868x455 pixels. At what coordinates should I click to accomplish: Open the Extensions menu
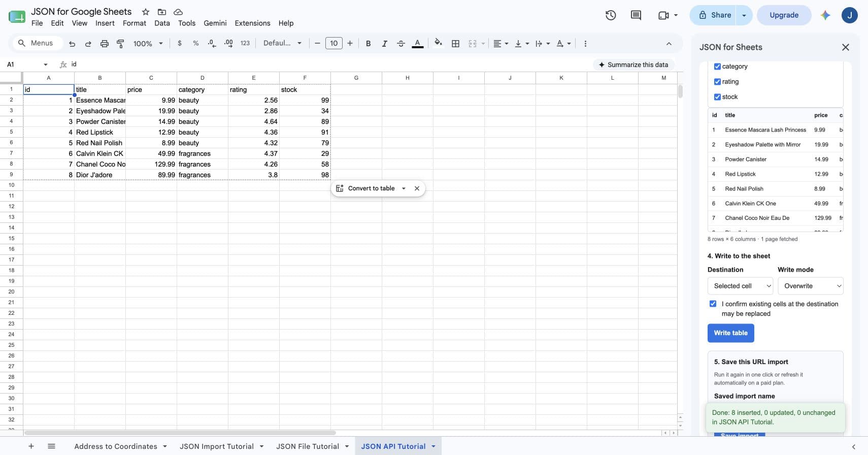[252, 23]
